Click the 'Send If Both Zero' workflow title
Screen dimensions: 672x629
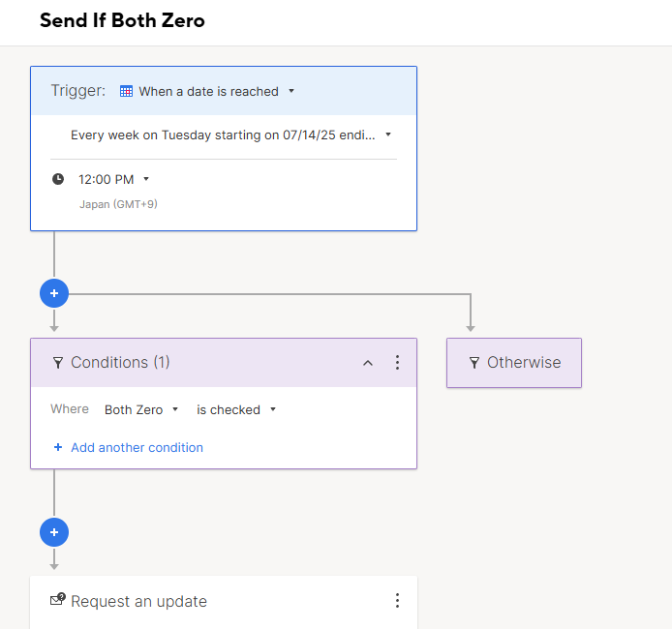coord(122,20)
